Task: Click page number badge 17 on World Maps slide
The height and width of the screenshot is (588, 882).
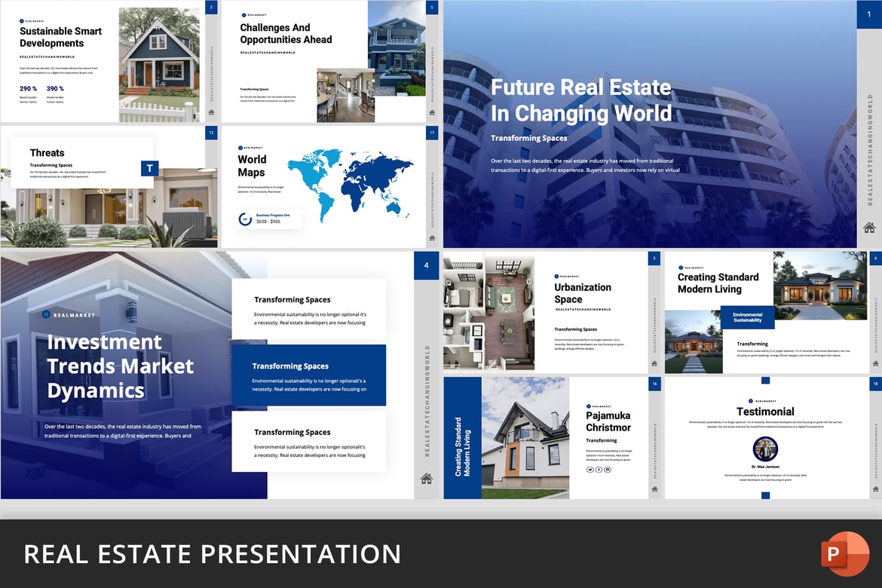Action: 432,133
